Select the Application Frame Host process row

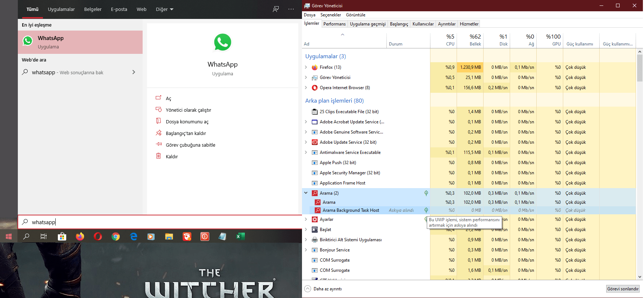(x=469, y=183)
